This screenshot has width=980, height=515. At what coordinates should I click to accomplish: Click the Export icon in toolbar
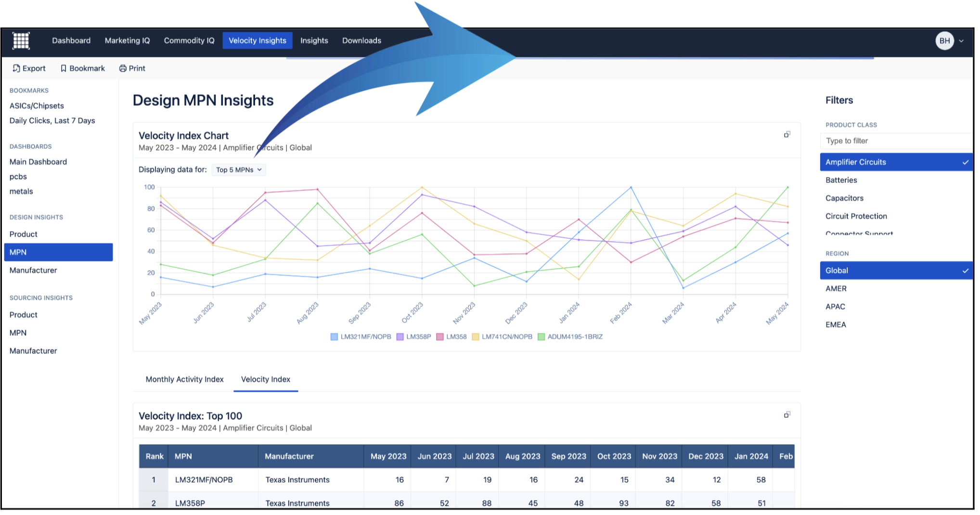pos(16,68)
